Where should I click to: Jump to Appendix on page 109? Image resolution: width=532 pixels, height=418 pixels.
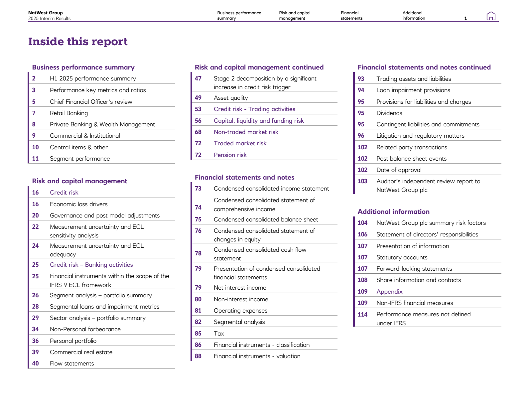389,292
